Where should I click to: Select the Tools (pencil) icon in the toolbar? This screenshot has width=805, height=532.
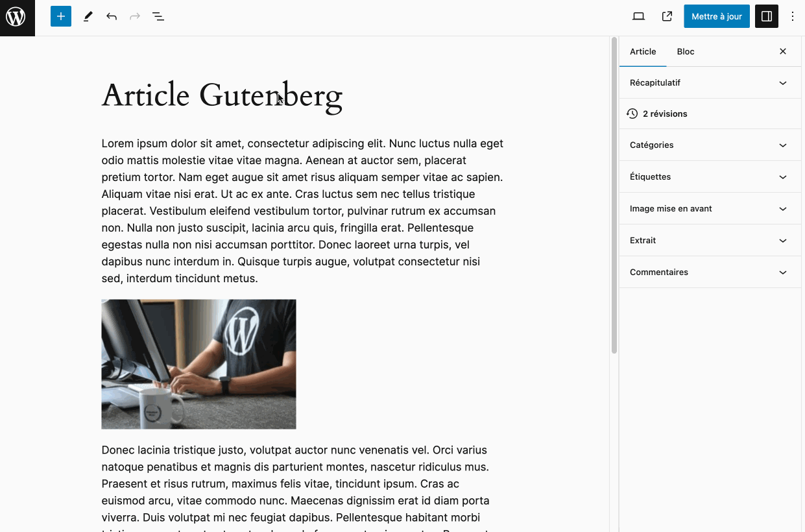point(88,16)
